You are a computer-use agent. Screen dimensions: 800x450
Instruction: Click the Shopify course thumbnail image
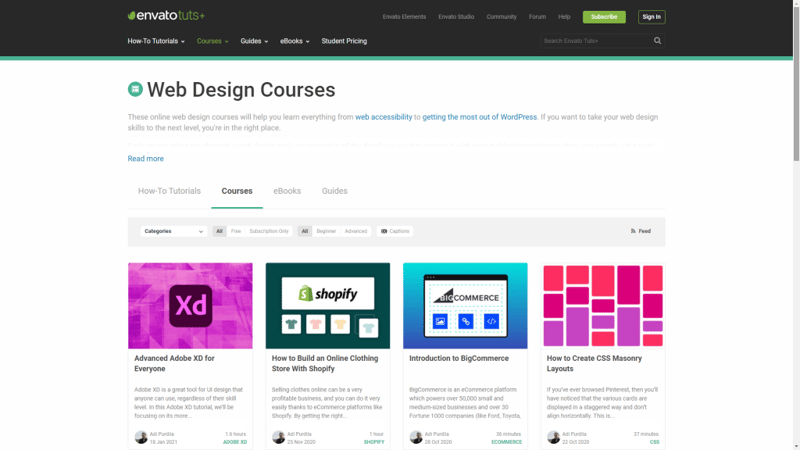[x=328, y=306]
